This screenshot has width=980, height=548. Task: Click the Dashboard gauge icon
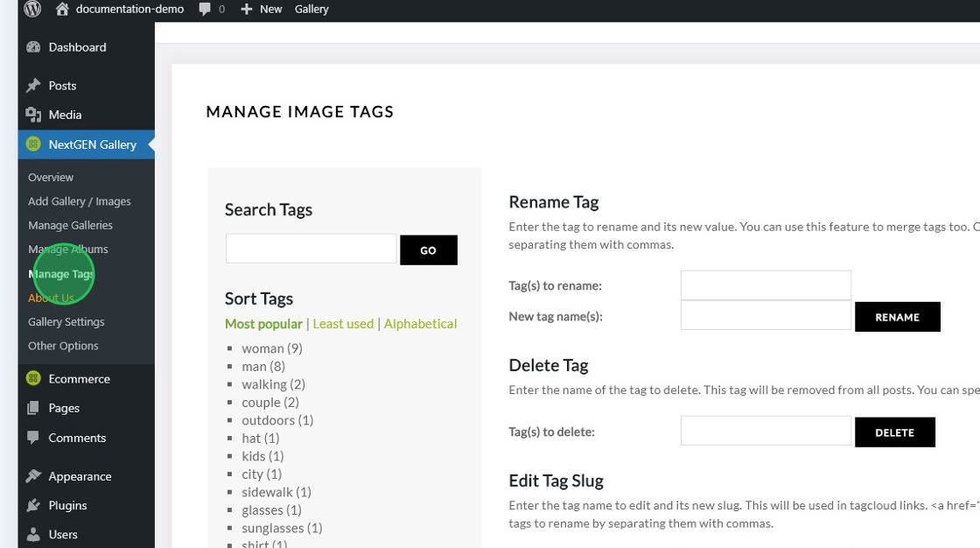click(33, 47)
